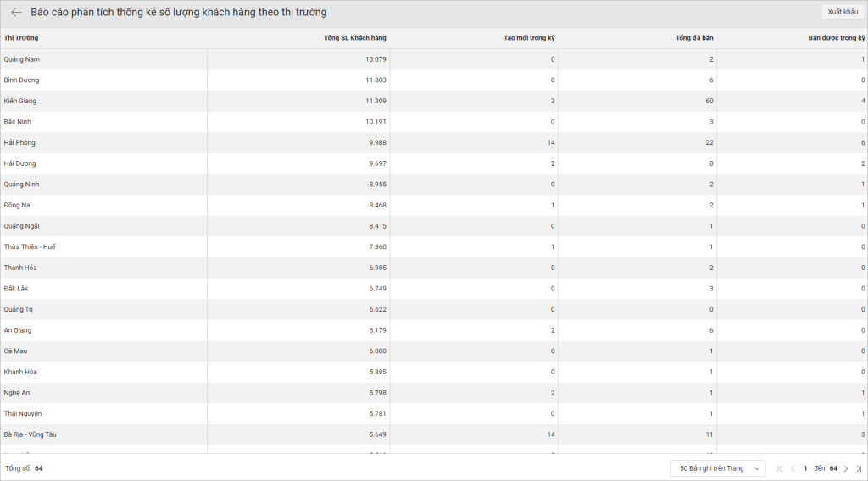Select the An Giang row
This screenshot has width=868, height=481.
tap(434, 330)
